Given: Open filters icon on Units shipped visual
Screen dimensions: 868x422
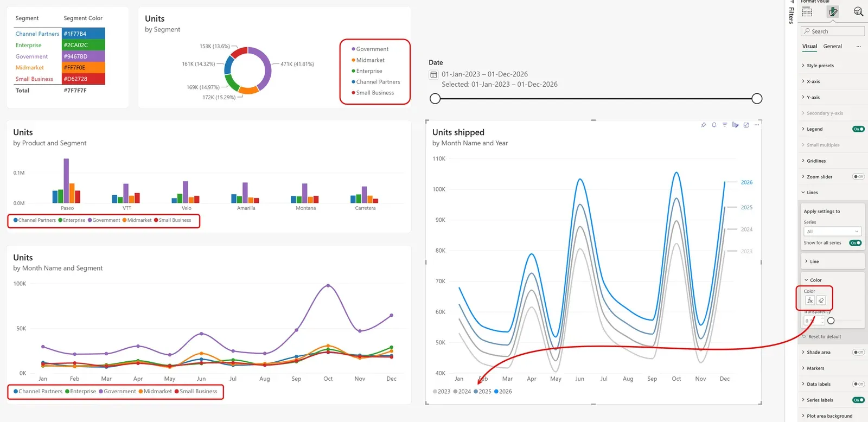Looking at the screenshot, I should pyautogui.click(x=725, y=125).
